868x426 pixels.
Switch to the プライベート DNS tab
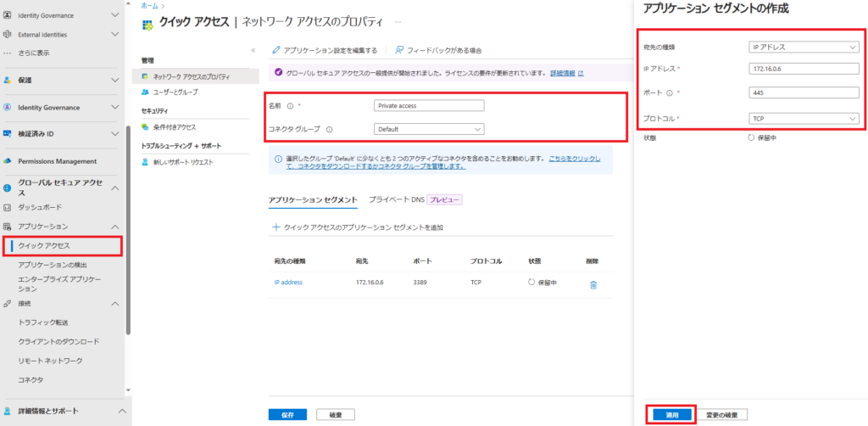point(396,200)
